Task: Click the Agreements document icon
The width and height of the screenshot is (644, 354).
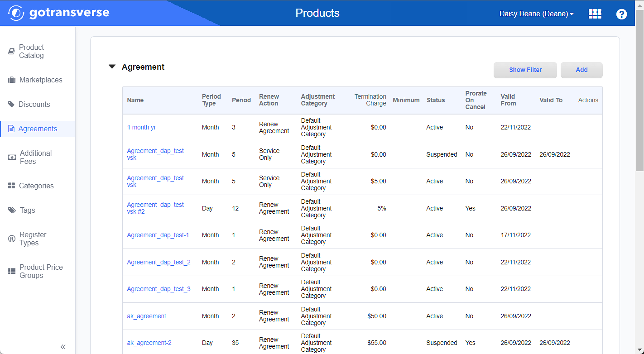Action: tap(11, 129)
